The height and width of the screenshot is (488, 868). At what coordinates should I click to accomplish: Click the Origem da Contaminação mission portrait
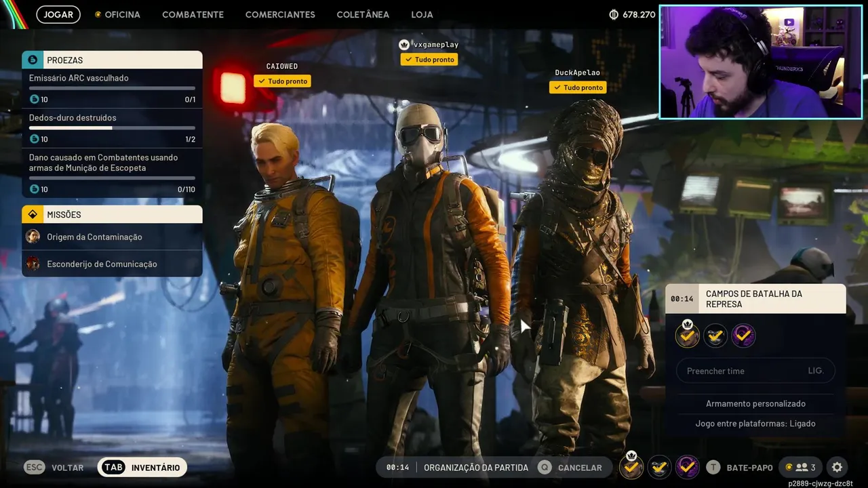[x=33, y=237]
